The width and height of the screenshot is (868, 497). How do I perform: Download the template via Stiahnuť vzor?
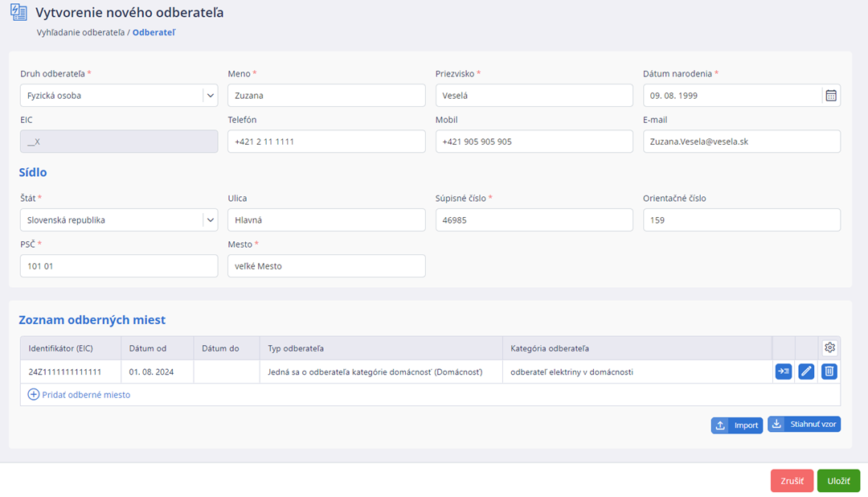[x=804, y=424]
